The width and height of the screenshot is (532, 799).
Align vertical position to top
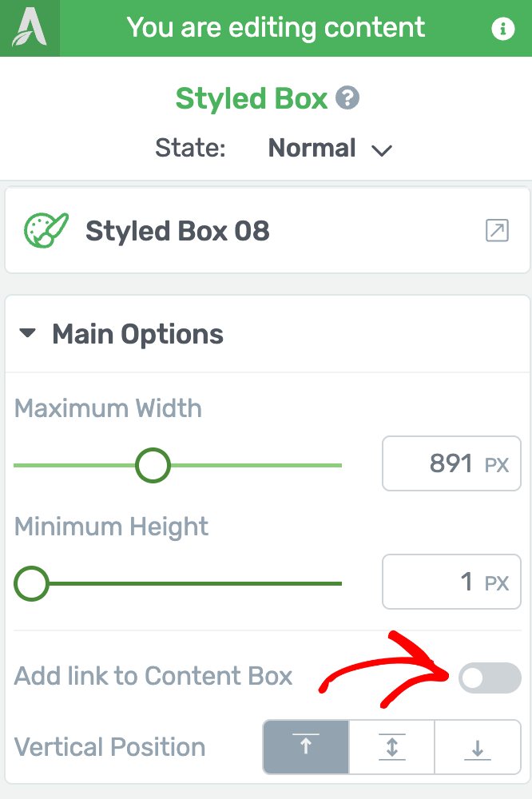[306, 747]
